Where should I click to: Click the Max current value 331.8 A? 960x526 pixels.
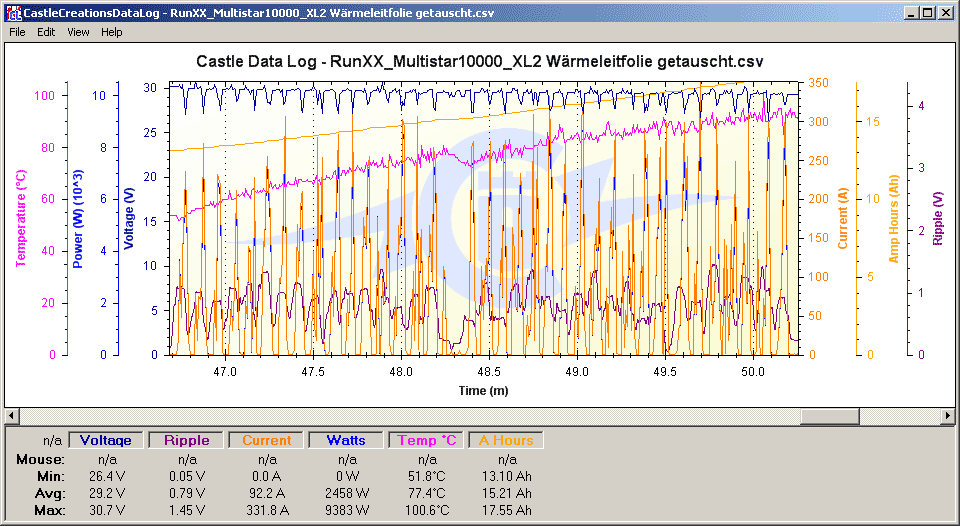tap(267, 510)
